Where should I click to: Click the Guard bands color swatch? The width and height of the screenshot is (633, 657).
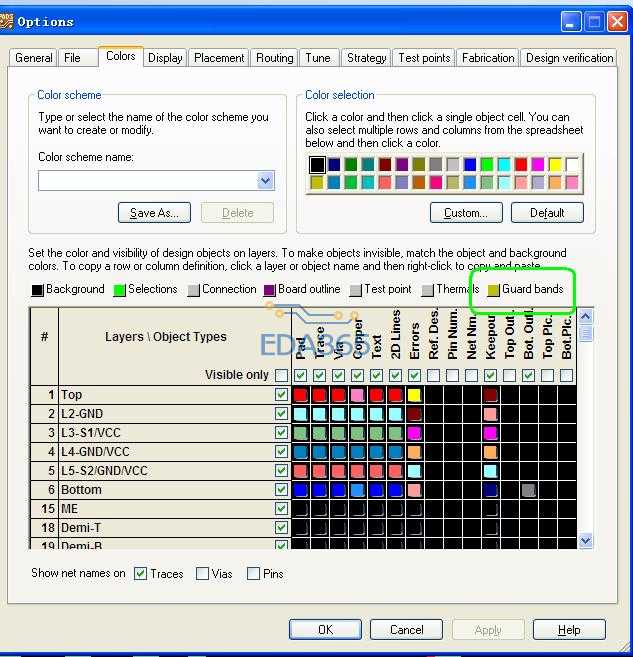click(x=493, y=290)
